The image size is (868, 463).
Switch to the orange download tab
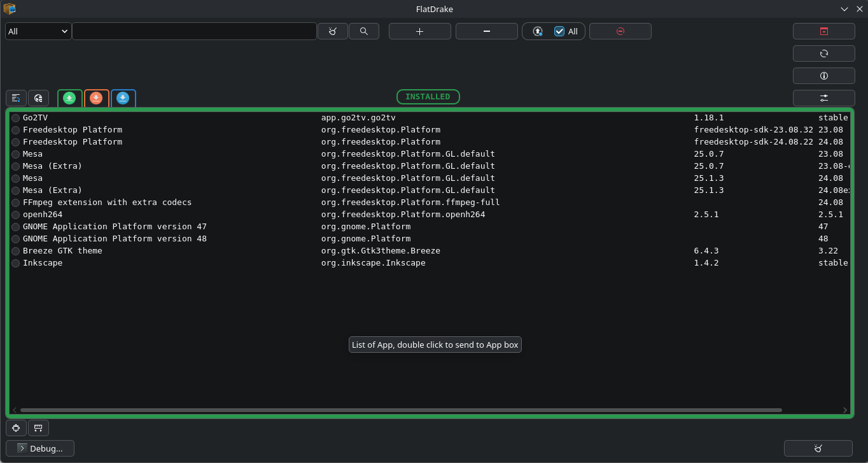click(96, 98)
